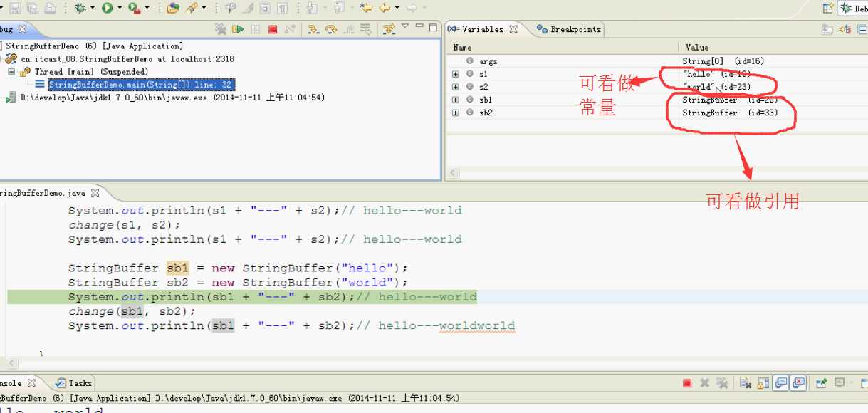The image size is (868, 413).
Task: Click Show Type Names icon in Variables view
Action: 827,29
